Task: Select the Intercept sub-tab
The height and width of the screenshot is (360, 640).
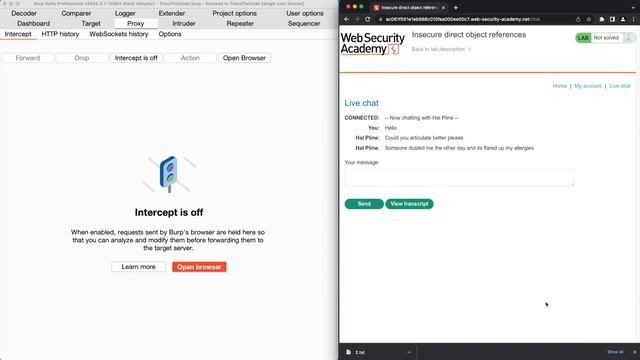Action: point(18,34)
